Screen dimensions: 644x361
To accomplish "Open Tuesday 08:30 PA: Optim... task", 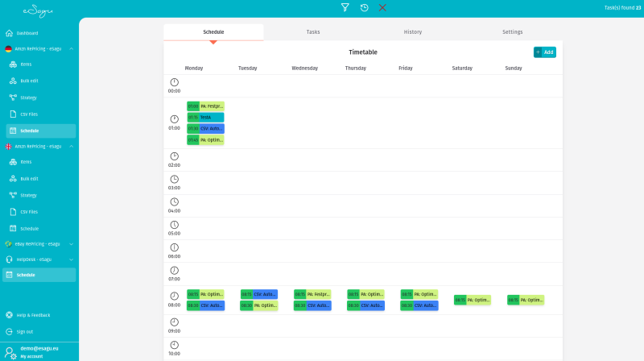I will [x=258, y=305].
